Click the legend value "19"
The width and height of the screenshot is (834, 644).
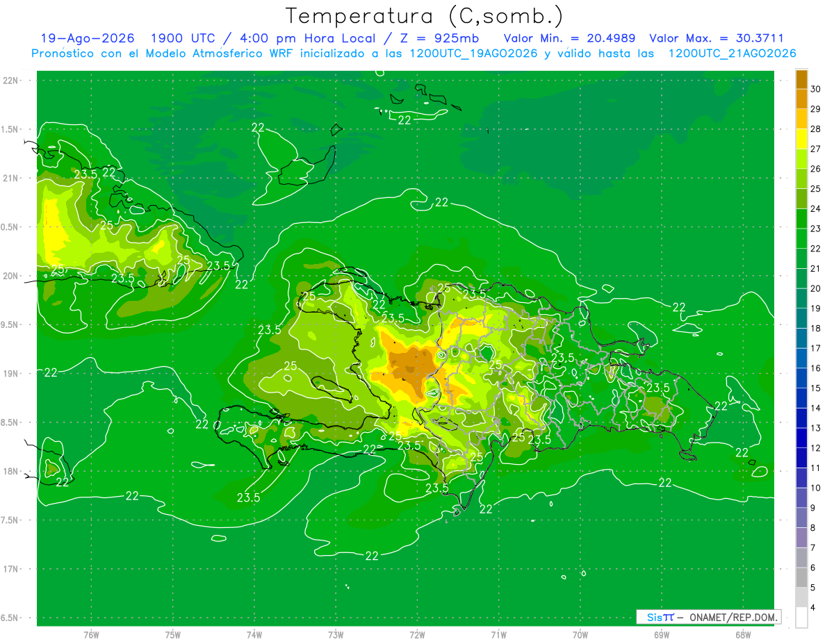point(816,308)
